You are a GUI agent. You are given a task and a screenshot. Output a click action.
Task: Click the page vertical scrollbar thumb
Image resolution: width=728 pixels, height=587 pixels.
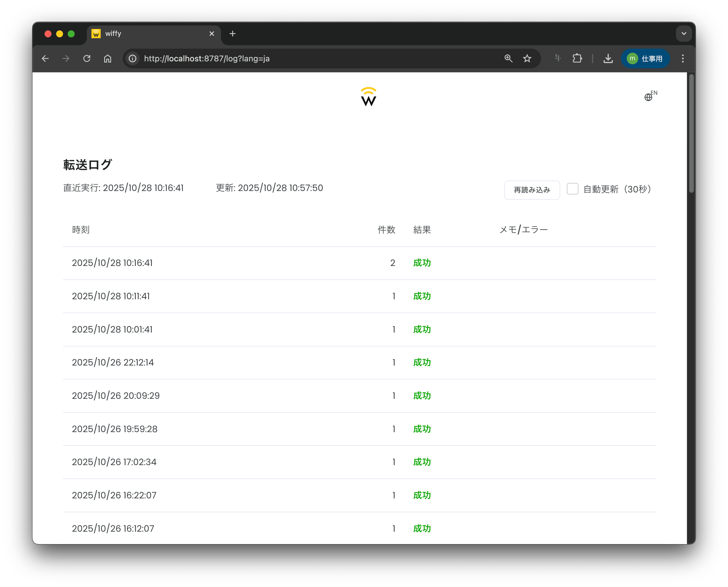(x=691, y=133)
